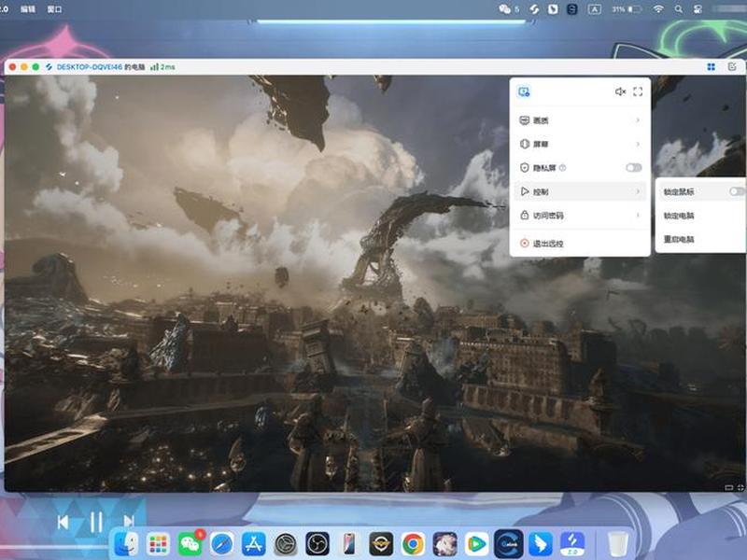Expand the 屏幕 screen submenu arrow
Image resolution: width=747 pixels, height=560 pixels.
[638, 144]
